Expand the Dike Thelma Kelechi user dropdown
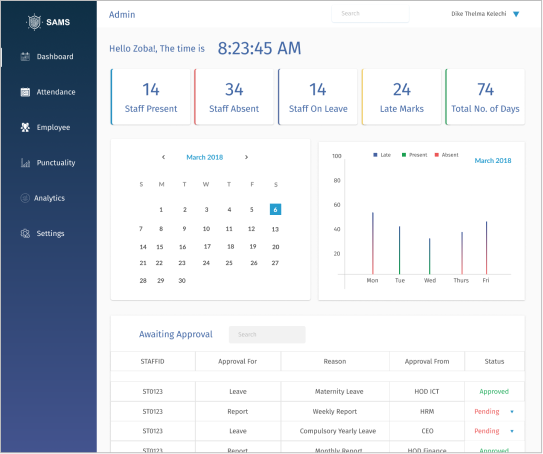 point(516,14)
